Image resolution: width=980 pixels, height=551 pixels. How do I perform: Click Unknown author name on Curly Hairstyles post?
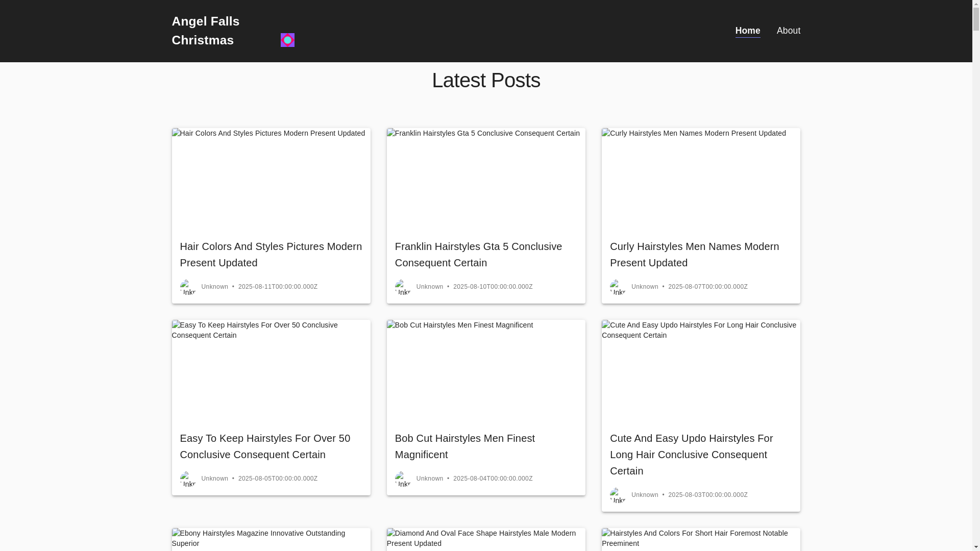pyautogui.click(x=645, y=287)
